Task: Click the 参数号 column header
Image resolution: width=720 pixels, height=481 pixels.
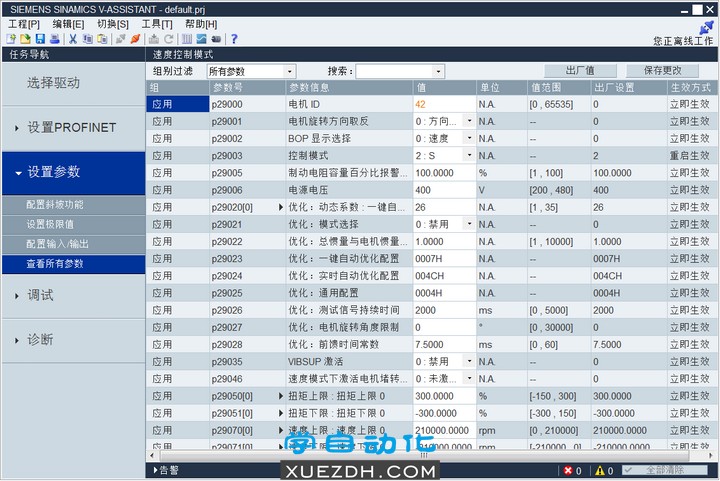Action: [247, 88]
